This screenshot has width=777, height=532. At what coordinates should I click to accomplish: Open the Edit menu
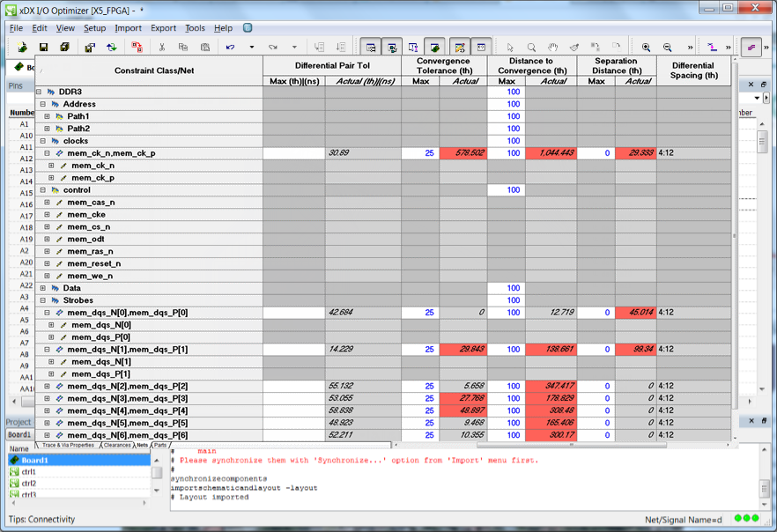tap(40, 28)
